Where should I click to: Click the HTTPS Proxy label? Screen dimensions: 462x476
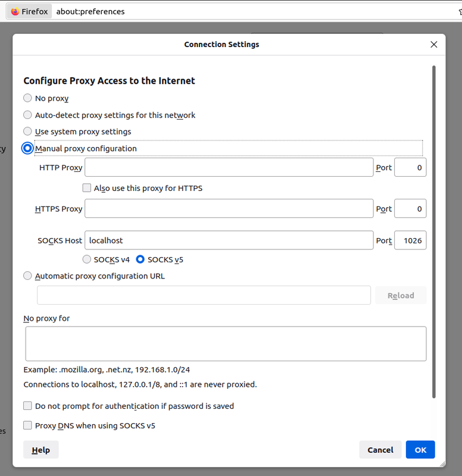click(x=58, y=209)
